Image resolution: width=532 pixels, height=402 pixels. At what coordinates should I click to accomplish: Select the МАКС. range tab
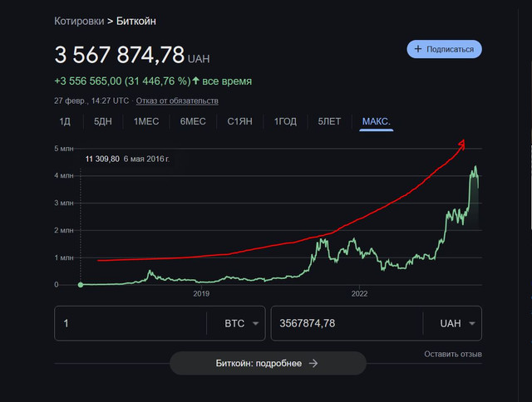click(x=377, y=121)
